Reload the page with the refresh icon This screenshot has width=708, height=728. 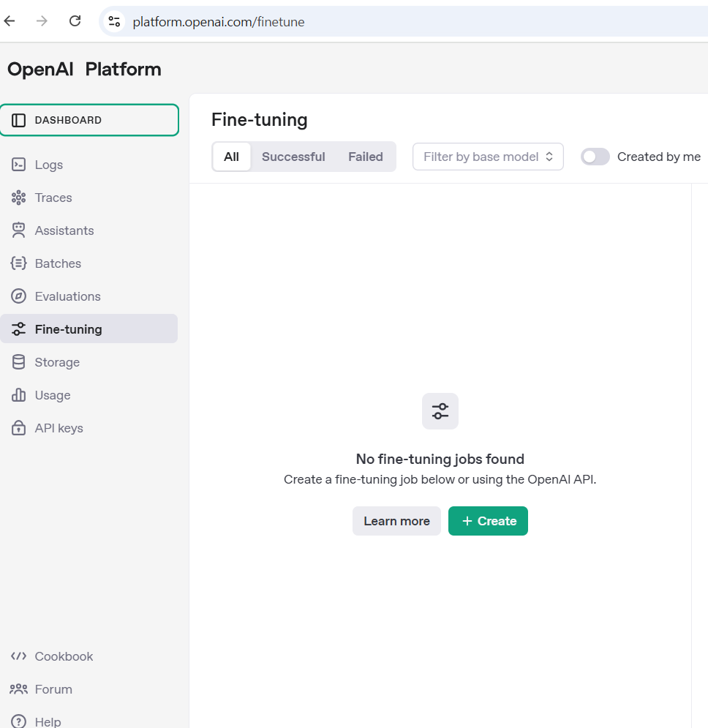pos(75,21)
